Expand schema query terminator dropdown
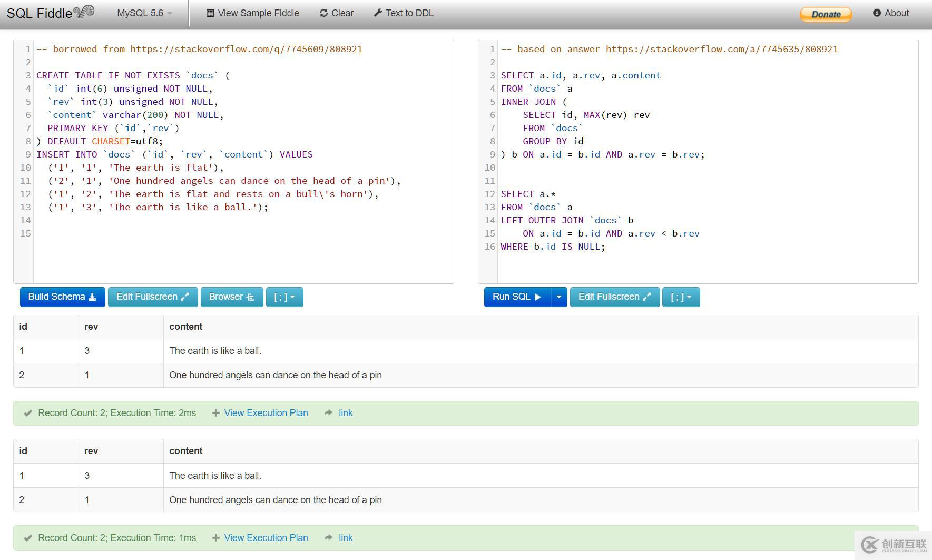The width and height of the screenshot is (932, 560). pyautogui.click(x=284, y=297)
